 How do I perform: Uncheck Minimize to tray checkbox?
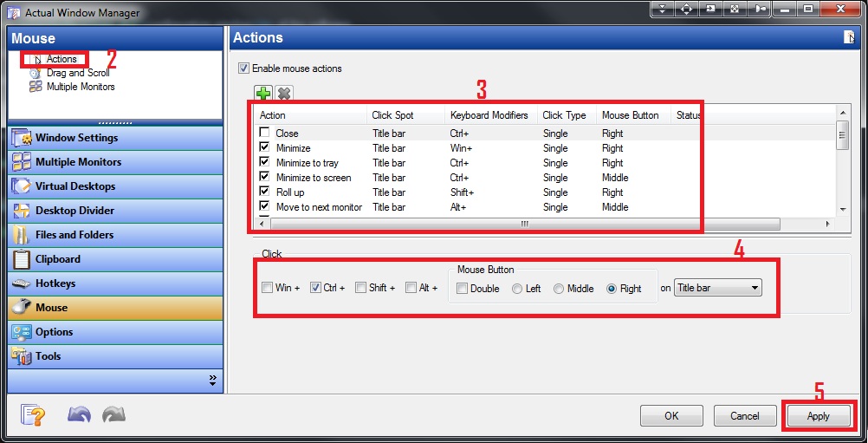264,162
